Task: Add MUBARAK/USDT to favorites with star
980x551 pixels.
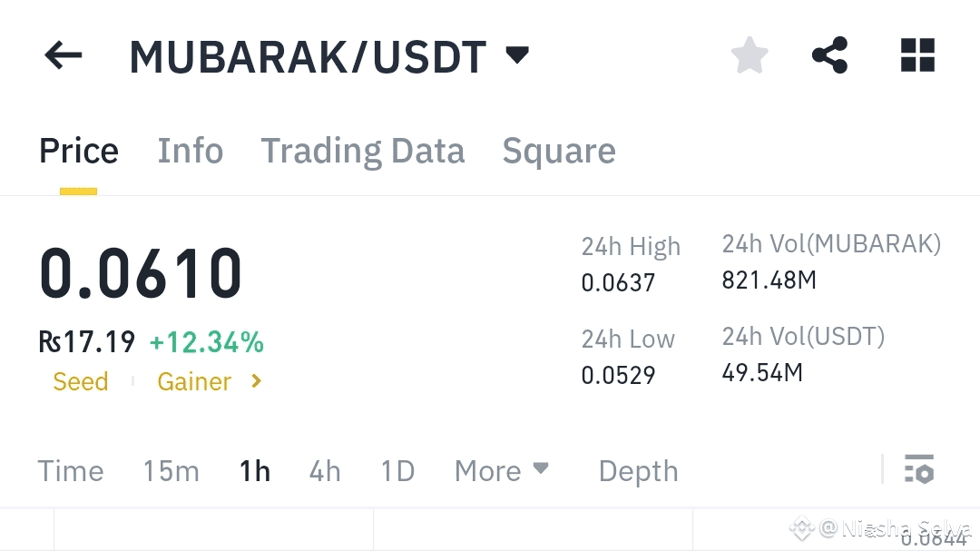Action: click(750, 55)
